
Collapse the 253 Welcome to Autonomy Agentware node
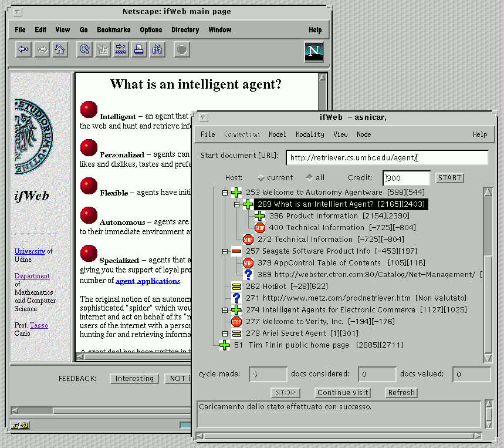[225, 193]
